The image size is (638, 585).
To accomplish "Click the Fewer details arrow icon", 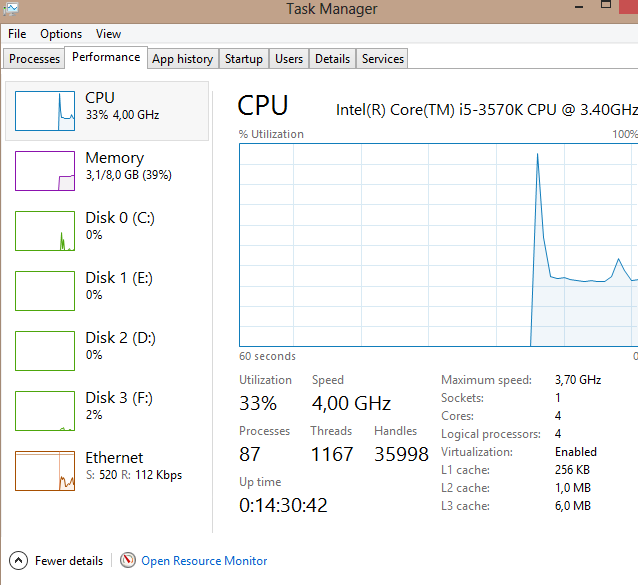I will 18,561.
